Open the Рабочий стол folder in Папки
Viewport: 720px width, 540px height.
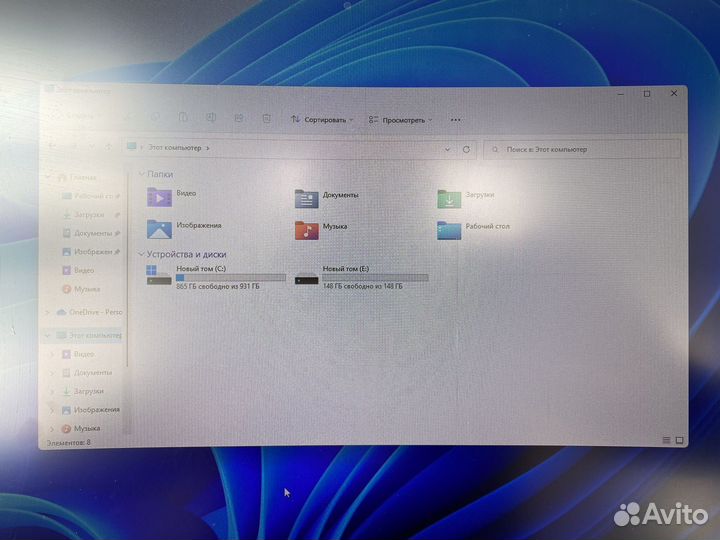point(449,230)
